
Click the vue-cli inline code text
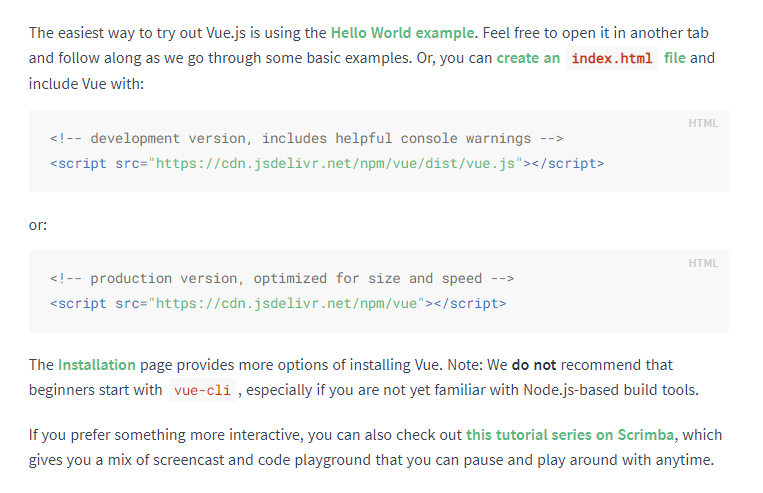click(202, 390)
